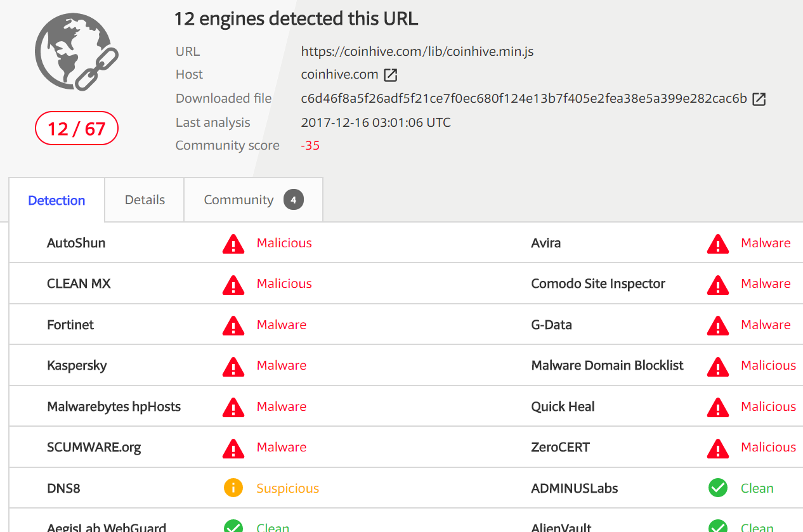Click the DNS8 engine name
Viewport: 803px width, 532px height.
(63, 488)
